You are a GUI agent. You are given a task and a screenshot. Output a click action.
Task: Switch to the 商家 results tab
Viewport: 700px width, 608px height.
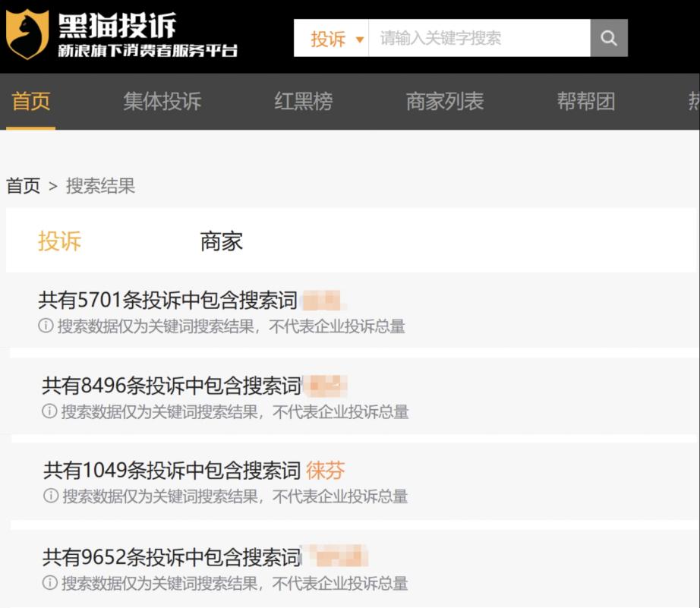[x=222, y=241]
